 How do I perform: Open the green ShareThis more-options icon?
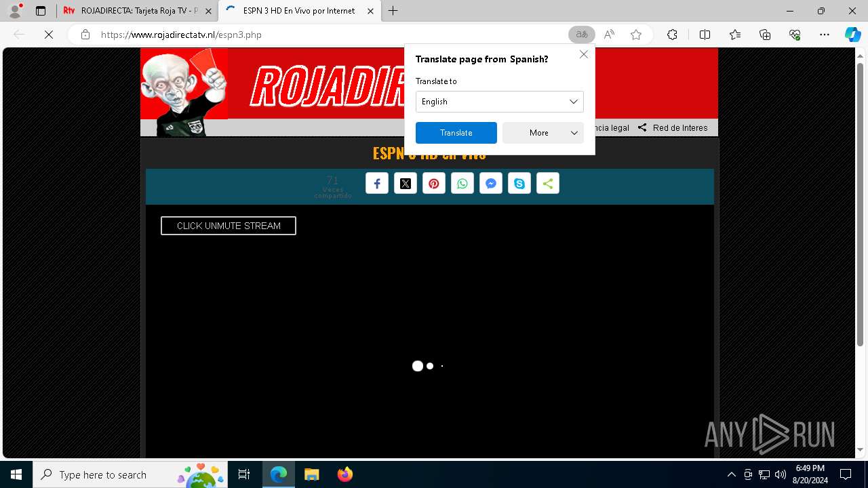pyautogui.click(x=548, y=184)
